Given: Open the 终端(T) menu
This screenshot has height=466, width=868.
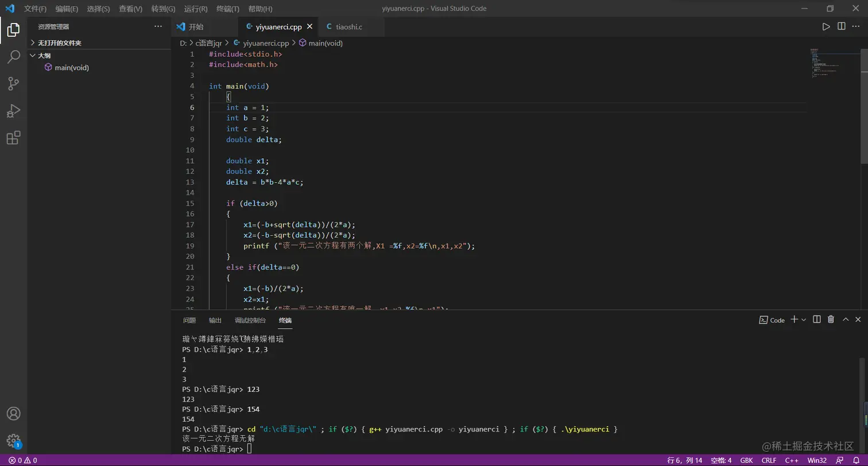Looking at the screenshot, I should pos(227,9).
